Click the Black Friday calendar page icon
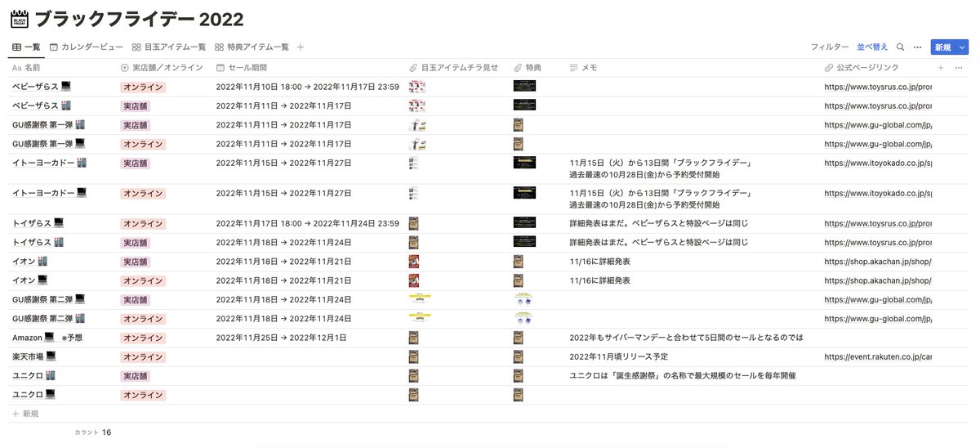Image resolution: width=980 pixels, height=448 pixels. coord(20,19)
